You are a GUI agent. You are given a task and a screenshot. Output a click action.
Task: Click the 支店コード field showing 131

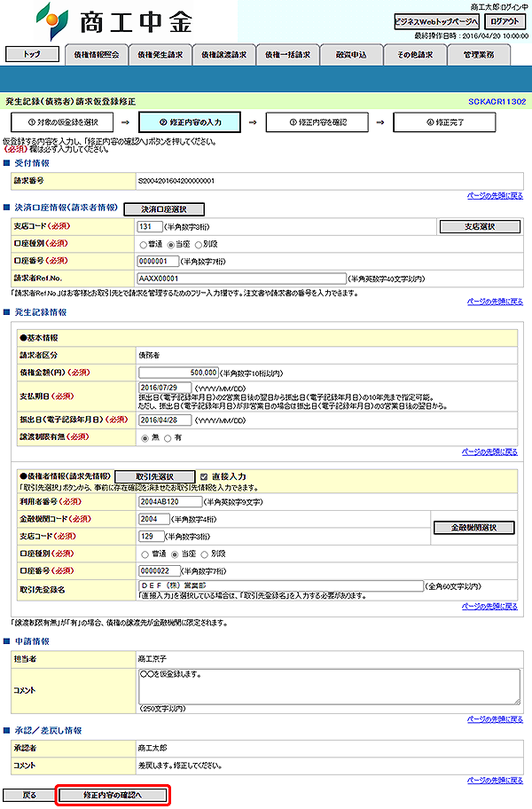click(x=150, y=226)
